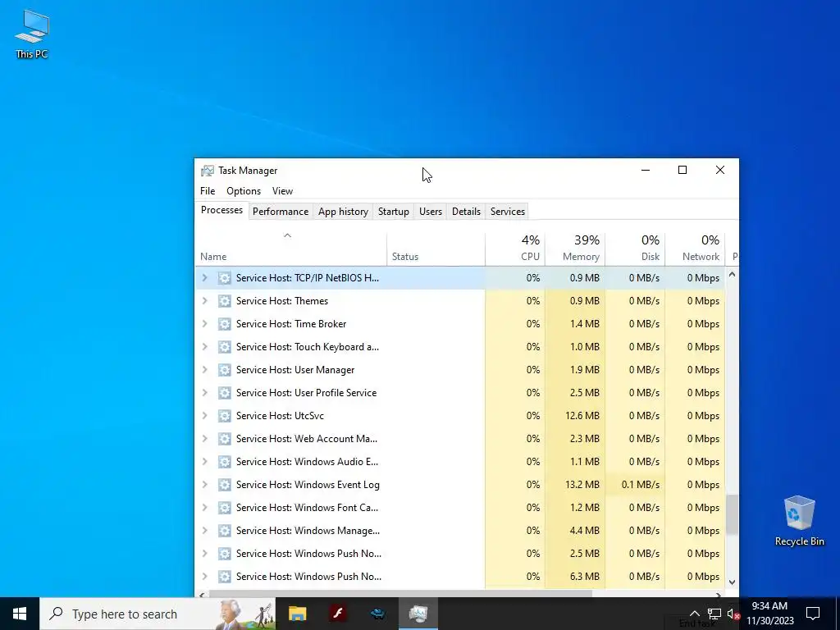
Task: Click the gear icon for Touch Keyboard row
Action: tap(225, 347)
